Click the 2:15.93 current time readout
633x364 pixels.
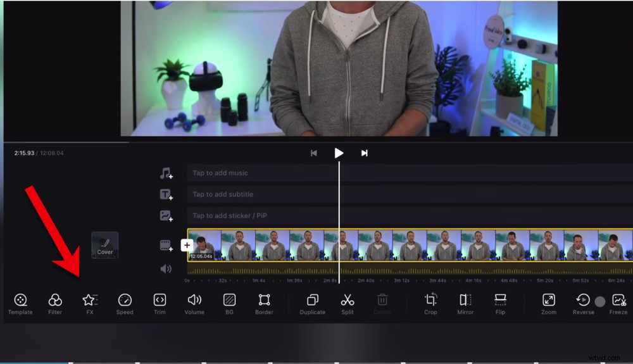(24, 153)
